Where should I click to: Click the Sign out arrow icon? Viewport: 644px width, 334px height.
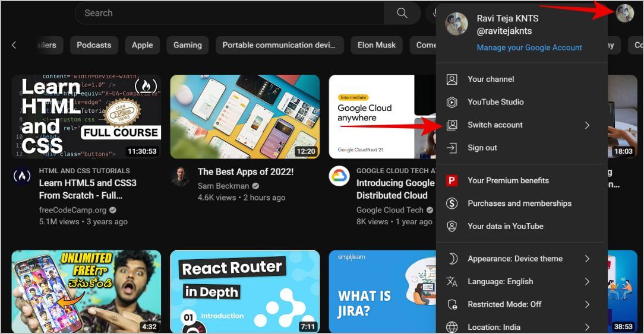[452, 148]
